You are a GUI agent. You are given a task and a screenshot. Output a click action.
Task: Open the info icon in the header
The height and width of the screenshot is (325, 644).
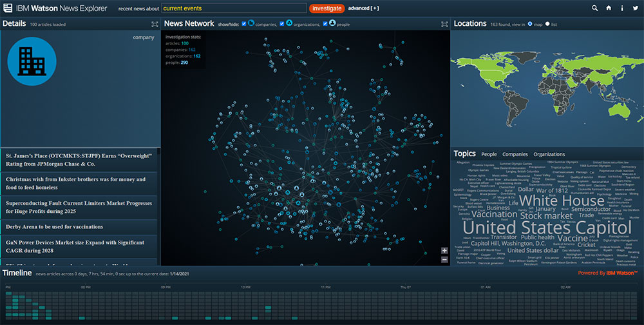(622, 8)
